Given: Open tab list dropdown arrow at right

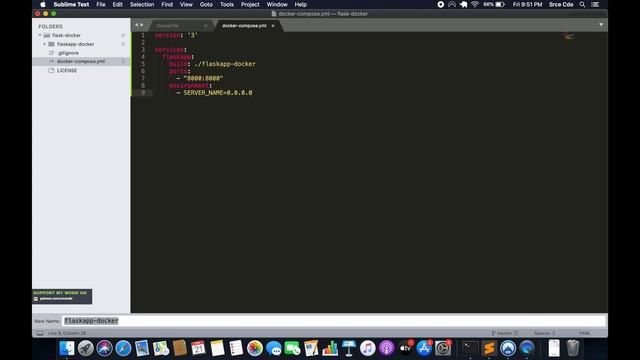Looking at the screenshot, I should click(x=601, y=25).
